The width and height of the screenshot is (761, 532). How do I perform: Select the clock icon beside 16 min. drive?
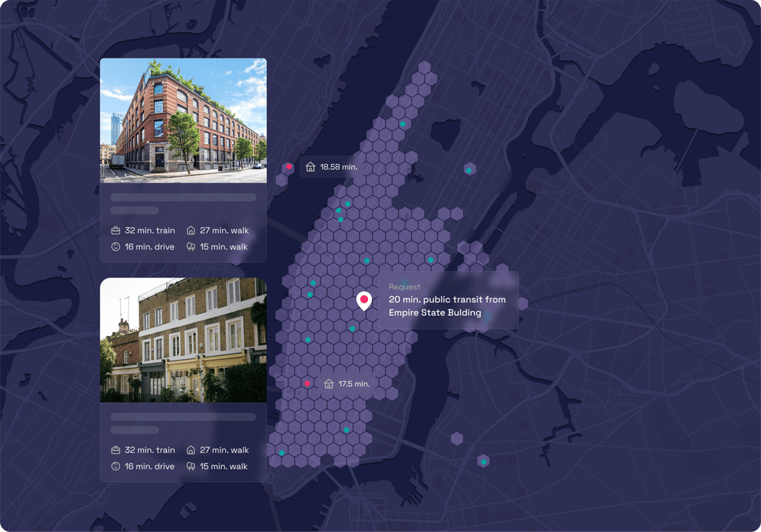115,247
